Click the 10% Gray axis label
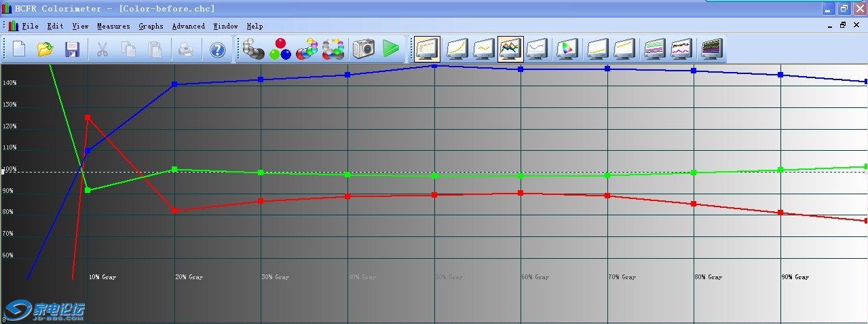 (102, 277)
